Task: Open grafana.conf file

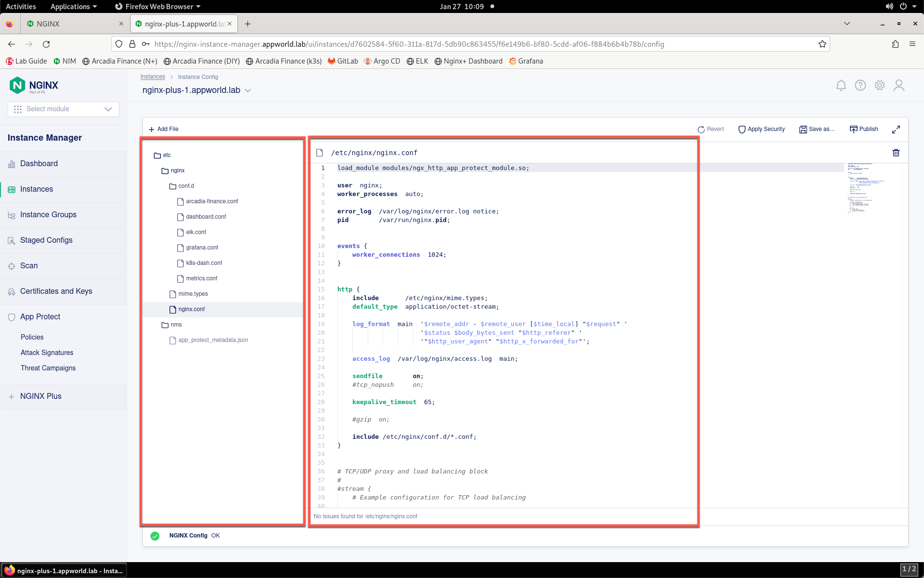Action: click(197, 248)
